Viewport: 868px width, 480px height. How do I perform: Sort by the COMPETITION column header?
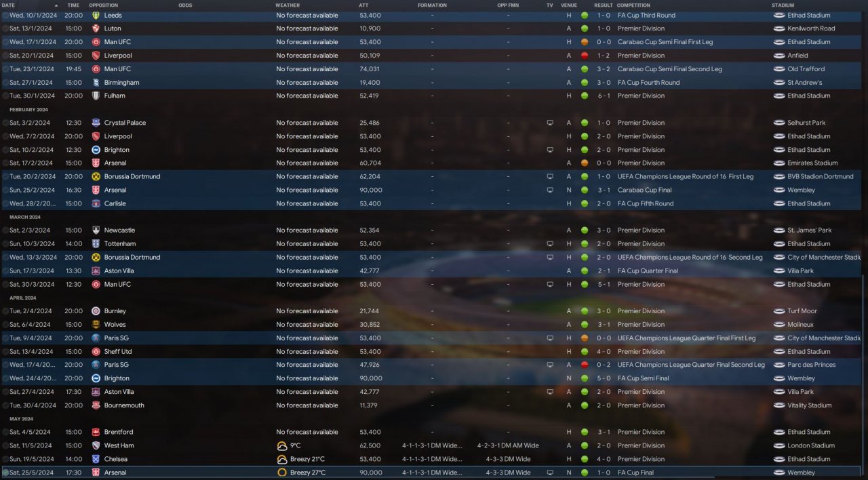click(633, 5)
